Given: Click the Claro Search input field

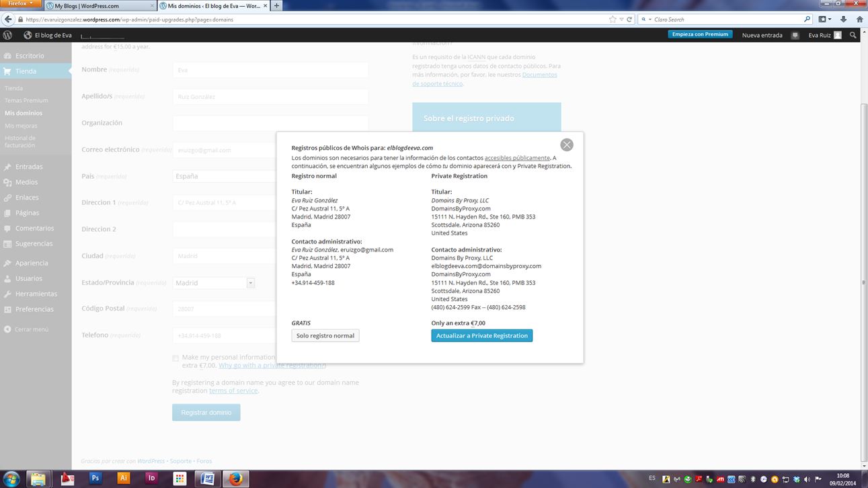Looking at the screenshot, I should [726, 19].
